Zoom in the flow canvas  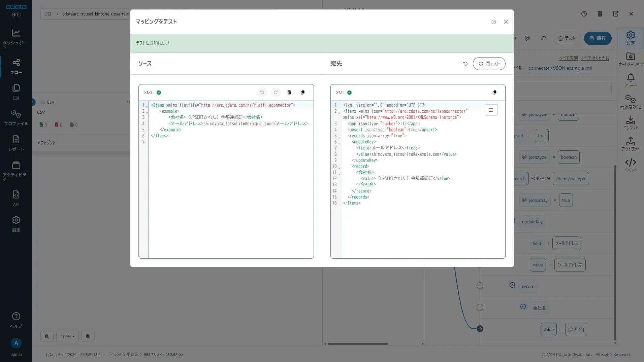[x=47, y=336]
